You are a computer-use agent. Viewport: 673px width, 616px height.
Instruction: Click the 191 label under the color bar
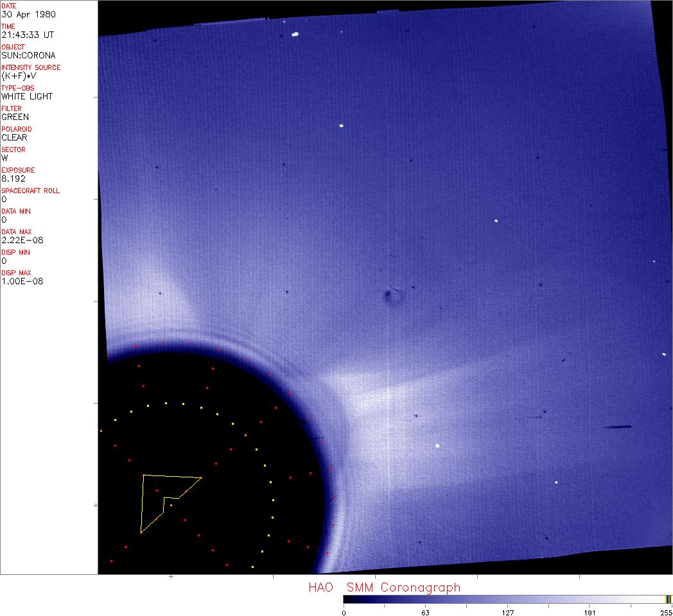point(589,612)
